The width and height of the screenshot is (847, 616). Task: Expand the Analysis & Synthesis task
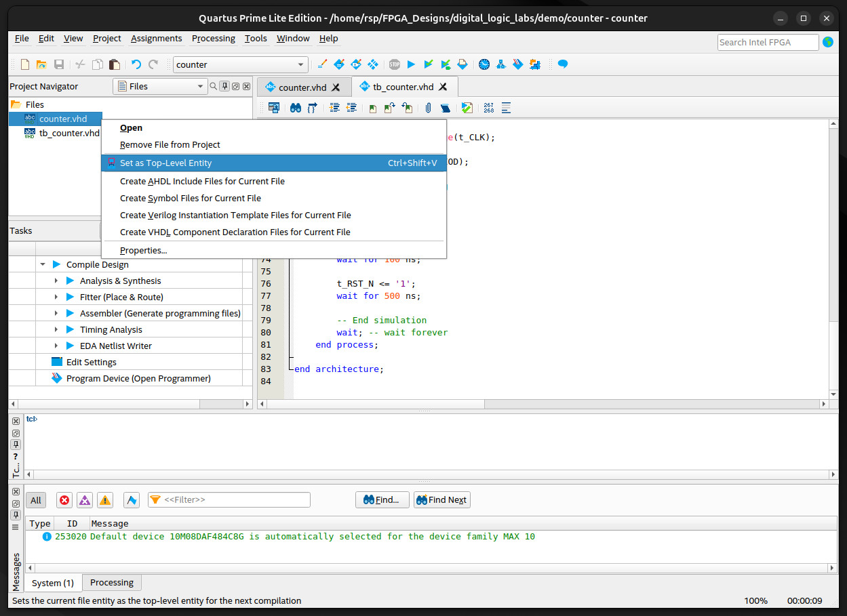pyautogui.click(x=57, y=281)
